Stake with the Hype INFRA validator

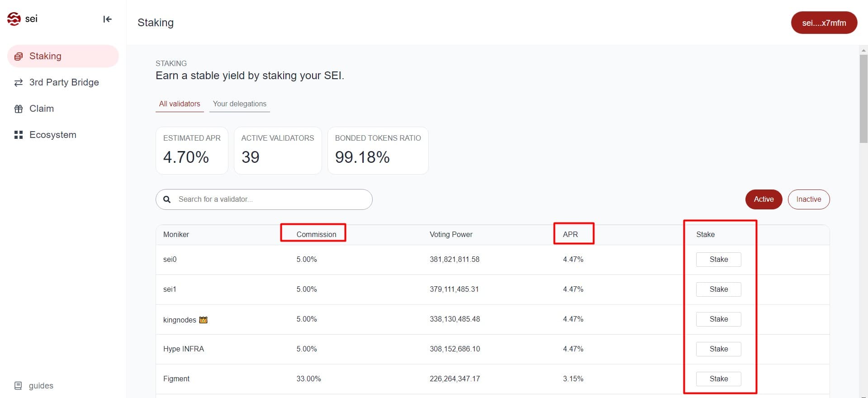coord(719,349)
